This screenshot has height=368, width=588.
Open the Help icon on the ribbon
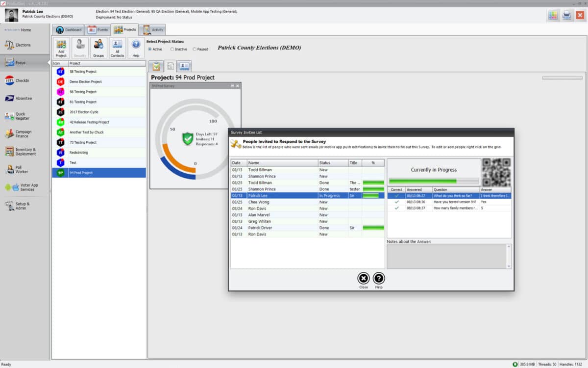tap(136, 48)
